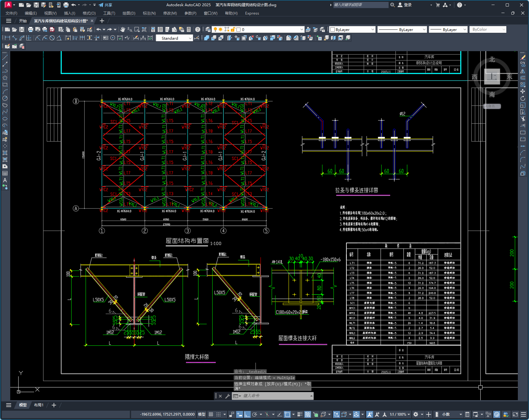Open the layer dropdown list
The height and width of the screenshot is (420, 529).
[x=302, y=29]
